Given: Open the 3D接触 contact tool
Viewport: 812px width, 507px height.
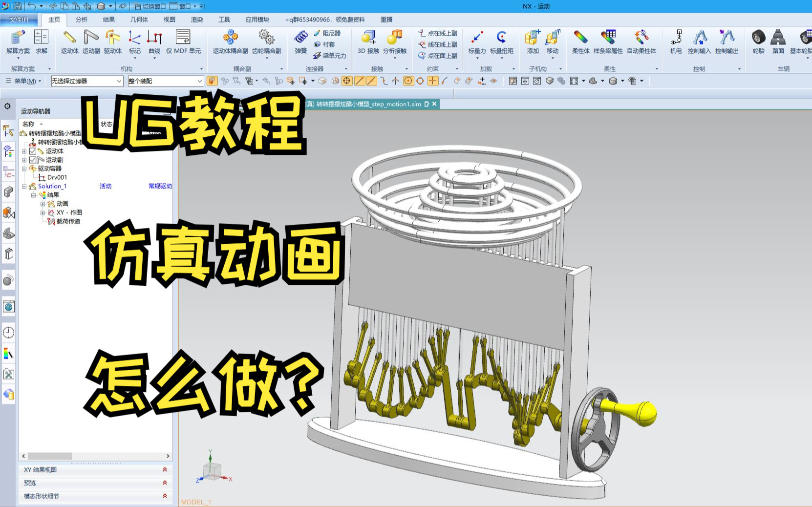Looking at the screenshot, I should (367, 43).
